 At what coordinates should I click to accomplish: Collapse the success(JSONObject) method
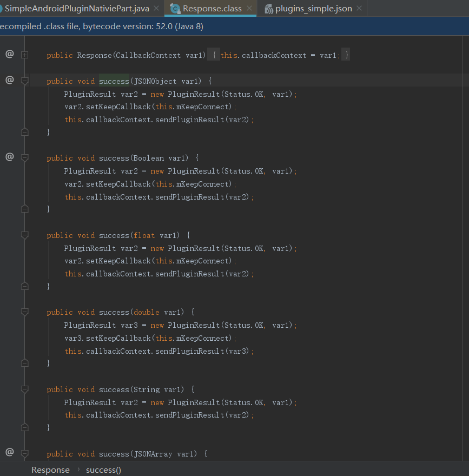point(25,81)
